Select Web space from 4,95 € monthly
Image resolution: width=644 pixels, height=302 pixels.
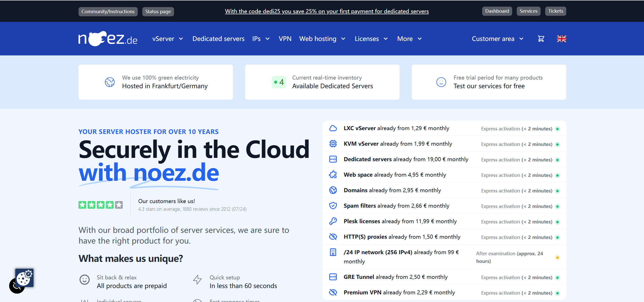[444, 175]
